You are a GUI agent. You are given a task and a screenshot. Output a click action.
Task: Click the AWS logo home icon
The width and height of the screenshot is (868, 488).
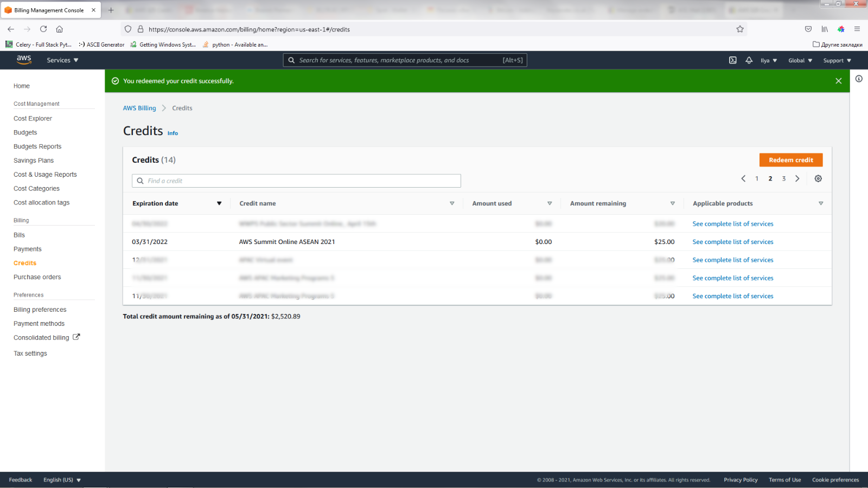tap(24, 60)
